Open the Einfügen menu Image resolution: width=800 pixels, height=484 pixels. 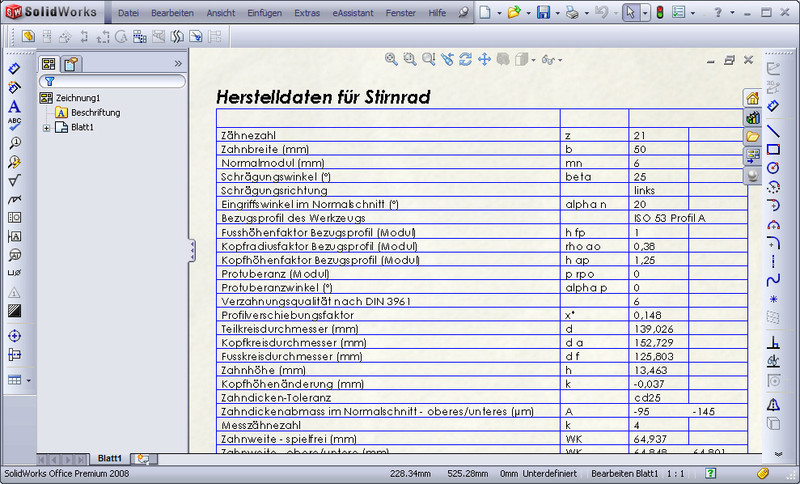coord(265,14)
